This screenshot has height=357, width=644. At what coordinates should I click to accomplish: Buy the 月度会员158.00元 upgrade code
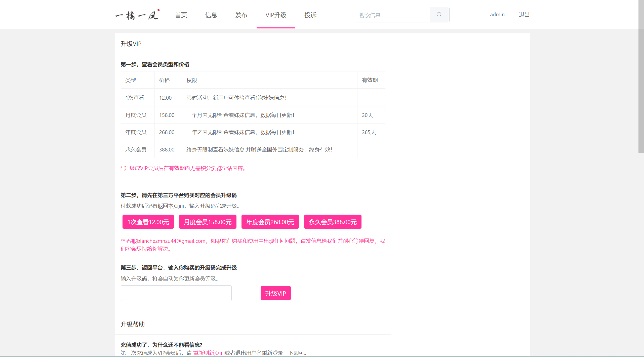click(x=208, y=222)
